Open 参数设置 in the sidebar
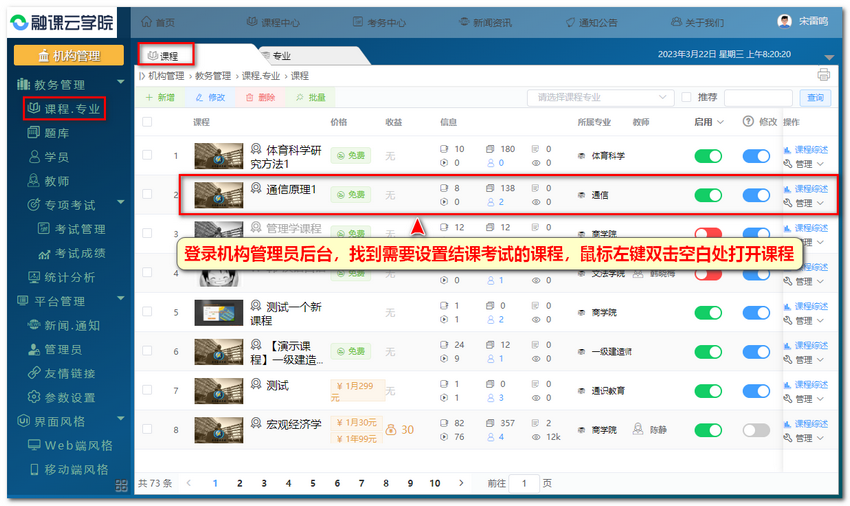The image size is (850, 506). coord(61,397)
